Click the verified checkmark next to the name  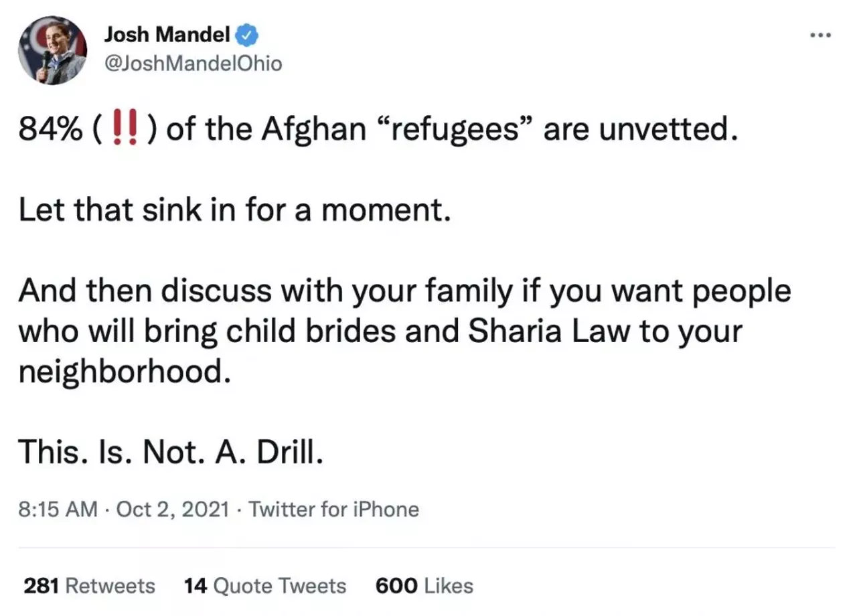[x=248, y=34]
